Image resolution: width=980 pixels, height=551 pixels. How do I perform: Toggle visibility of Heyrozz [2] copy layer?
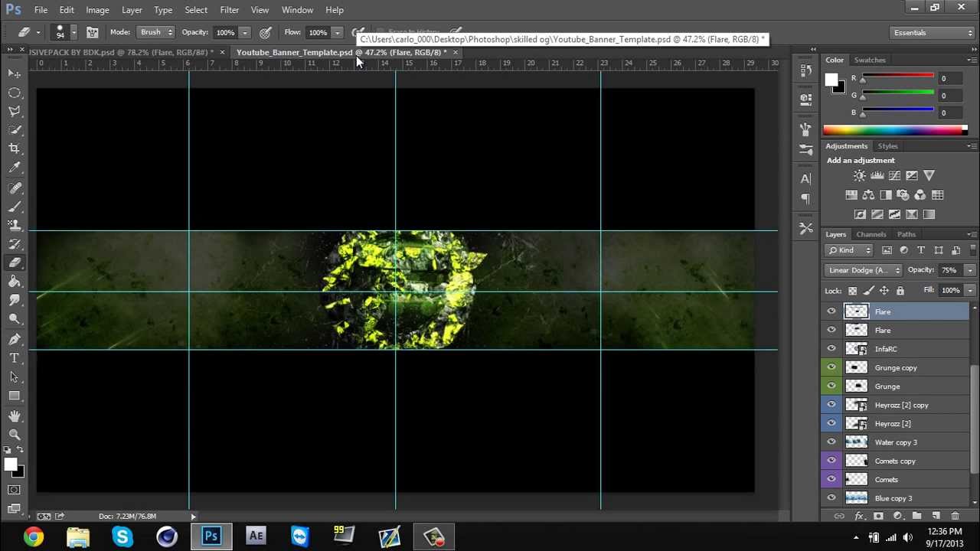tap(831, 405)
